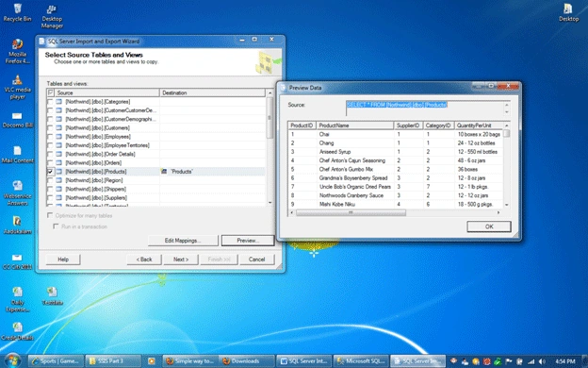The image size is (588, 368).
Task: Click the preview grid down scroll arrow
Action: point(507,205)
